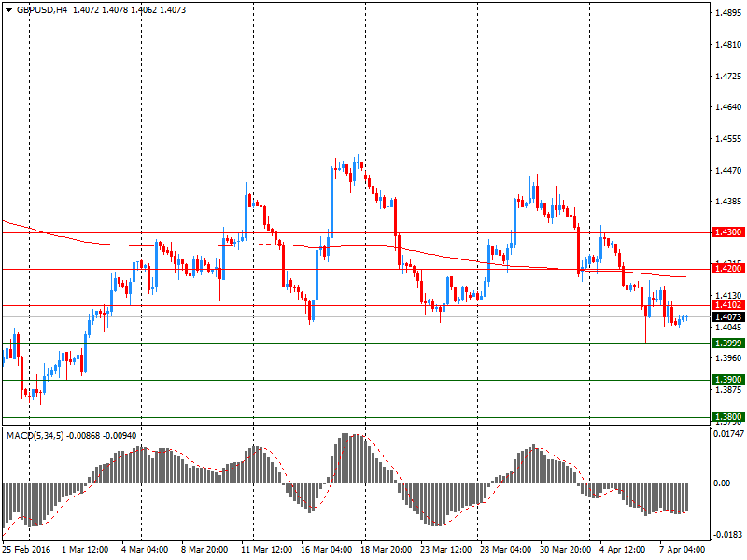Screen dimensions: 747x560
Task: Click the MACD(5,34,5) indicator label
Action: (x=35, y=436)
